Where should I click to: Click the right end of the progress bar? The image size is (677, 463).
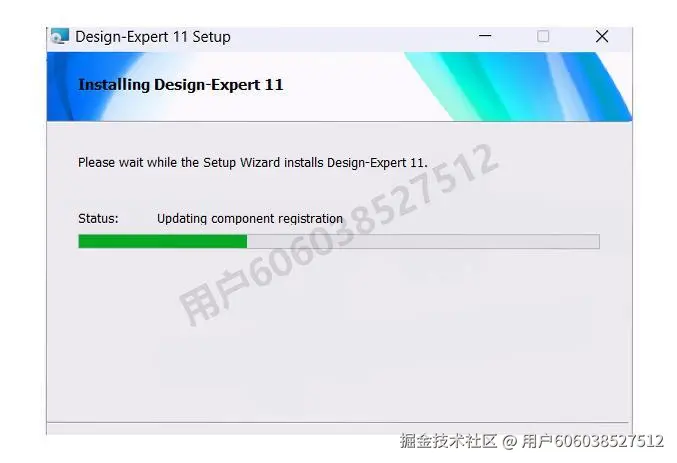coord(597,241)
